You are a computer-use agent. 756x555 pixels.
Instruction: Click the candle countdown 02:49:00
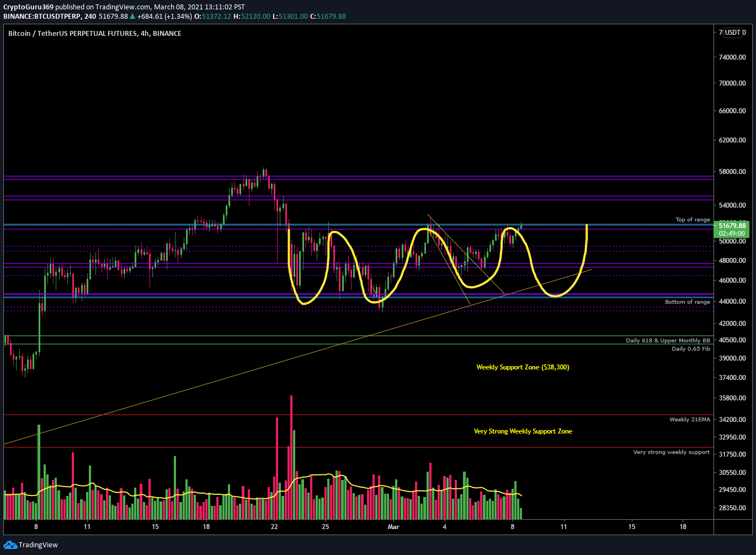(731, 234)
